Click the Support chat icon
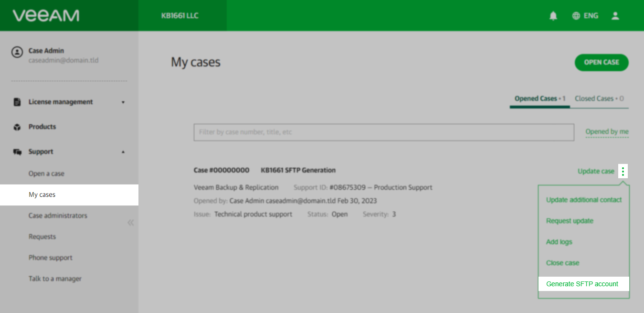This screenshot has width=644, height=313. click(17, 152)
